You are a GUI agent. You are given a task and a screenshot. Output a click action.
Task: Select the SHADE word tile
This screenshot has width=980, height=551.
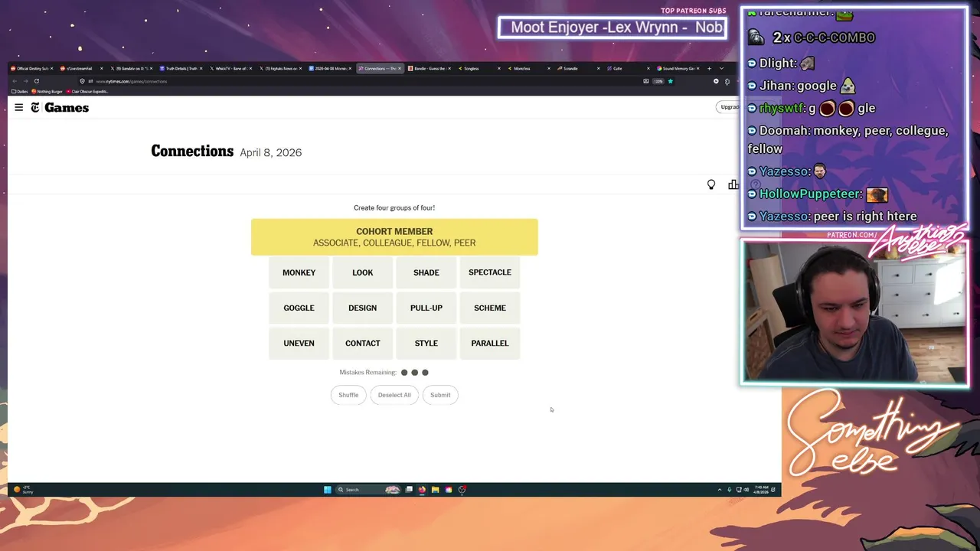pyautogui.click(x=426, y=272)
